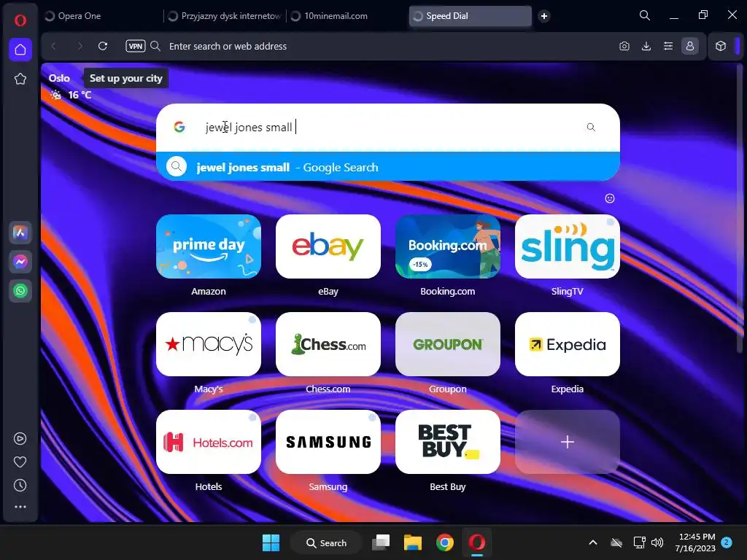
Task: Click the Google logo search engine selector
Action: [179, 127]
